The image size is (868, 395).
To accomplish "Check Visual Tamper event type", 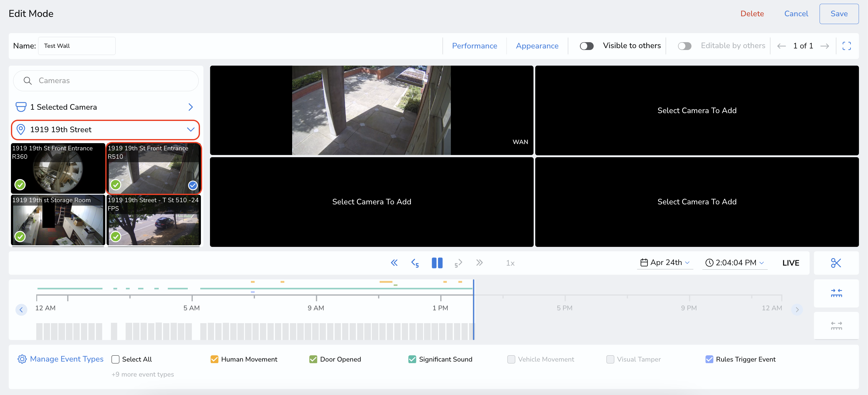I will (610, 359).
